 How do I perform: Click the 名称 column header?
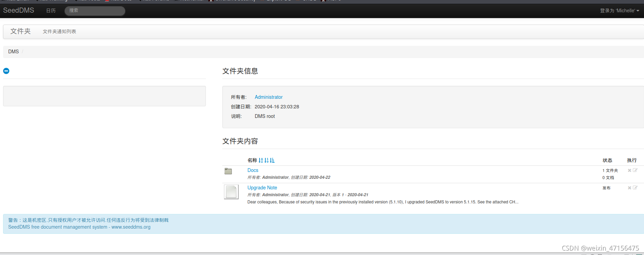[x=252, y=160]
